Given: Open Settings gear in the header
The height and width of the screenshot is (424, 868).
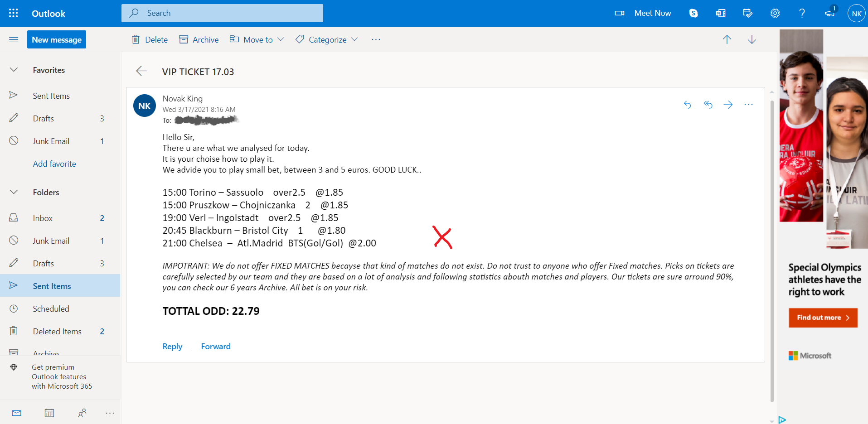Looking at the screenshot, I should pyautogui.click(x=775, y=13).
